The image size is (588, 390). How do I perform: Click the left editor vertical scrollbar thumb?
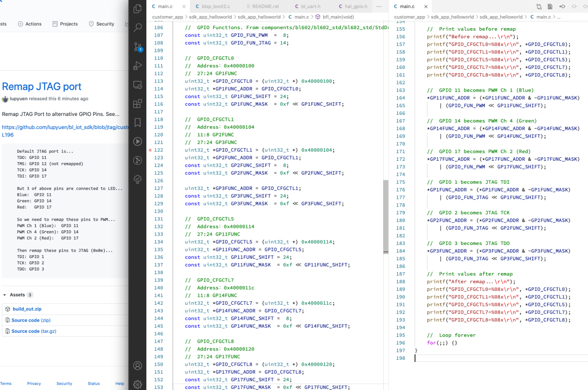(x=386, y=217)
